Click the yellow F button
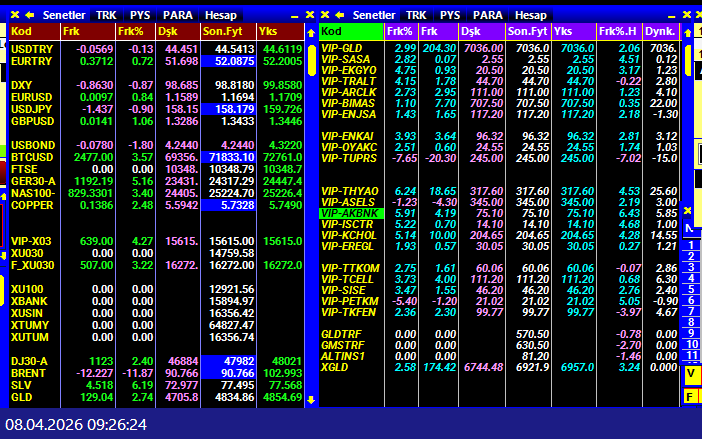Viewport: 702px width, 439px height. point(690,396)
